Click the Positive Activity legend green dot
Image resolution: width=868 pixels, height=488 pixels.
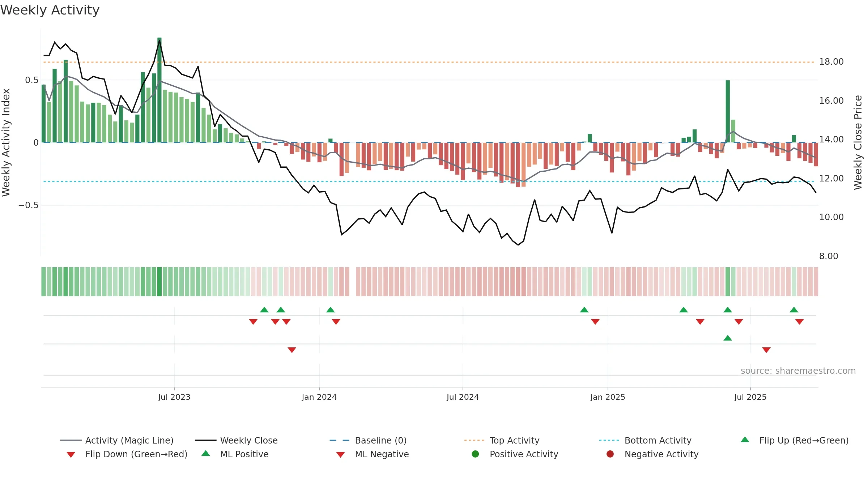tap(475, 454)
